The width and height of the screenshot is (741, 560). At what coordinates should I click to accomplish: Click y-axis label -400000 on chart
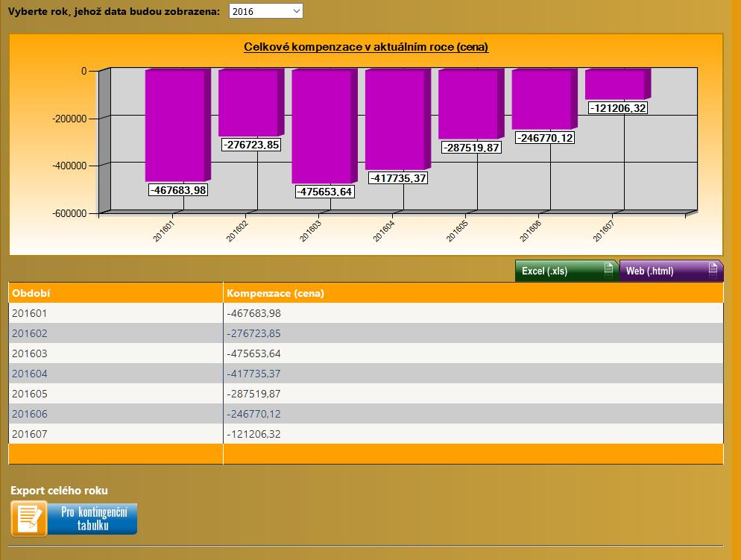point(69,166)
